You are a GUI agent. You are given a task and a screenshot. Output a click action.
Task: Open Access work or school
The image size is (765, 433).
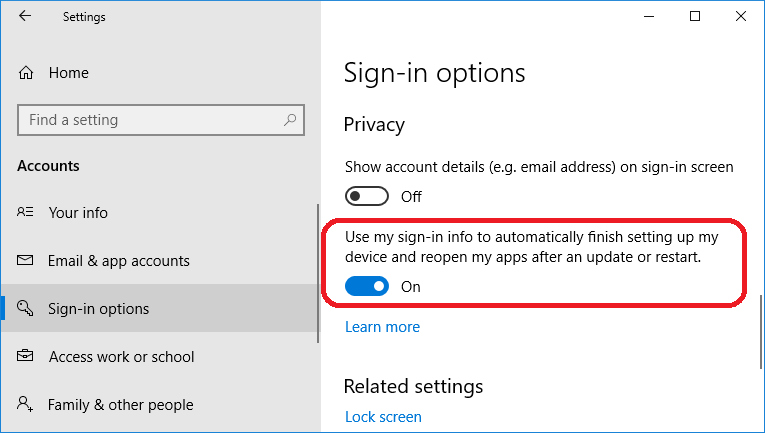(x=121, y=357)
